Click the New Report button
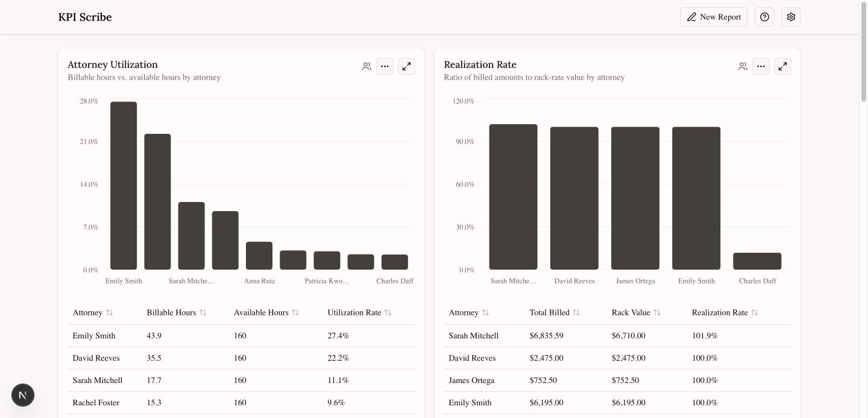 pos(714,17)
